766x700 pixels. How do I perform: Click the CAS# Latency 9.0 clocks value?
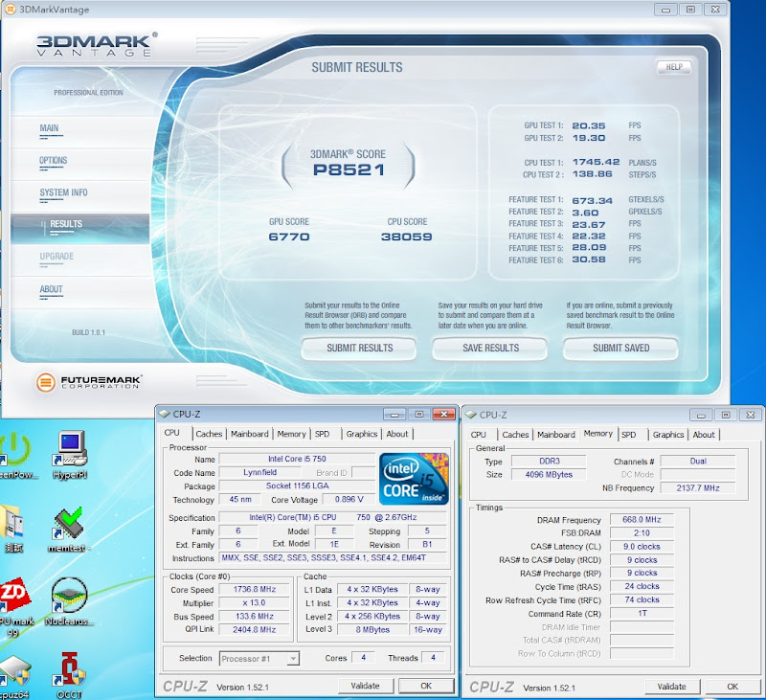tap(642, 547)
